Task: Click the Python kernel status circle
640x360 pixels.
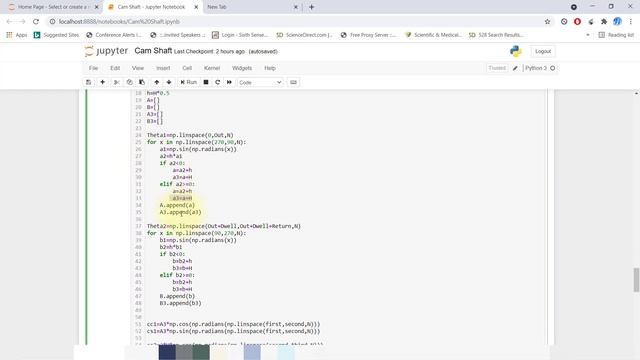Action: [x=553, y=68]
